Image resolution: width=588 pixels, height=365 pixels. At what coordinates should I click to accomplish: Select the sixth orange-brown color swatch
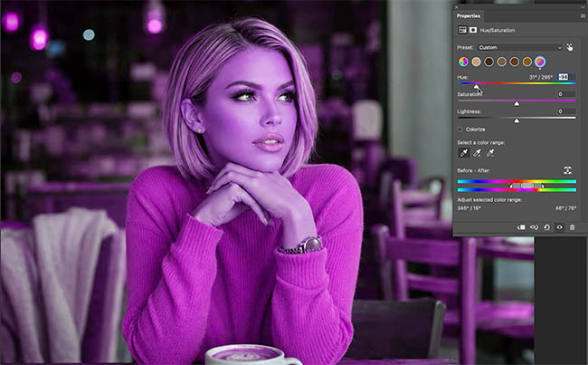tap(527, 62)
